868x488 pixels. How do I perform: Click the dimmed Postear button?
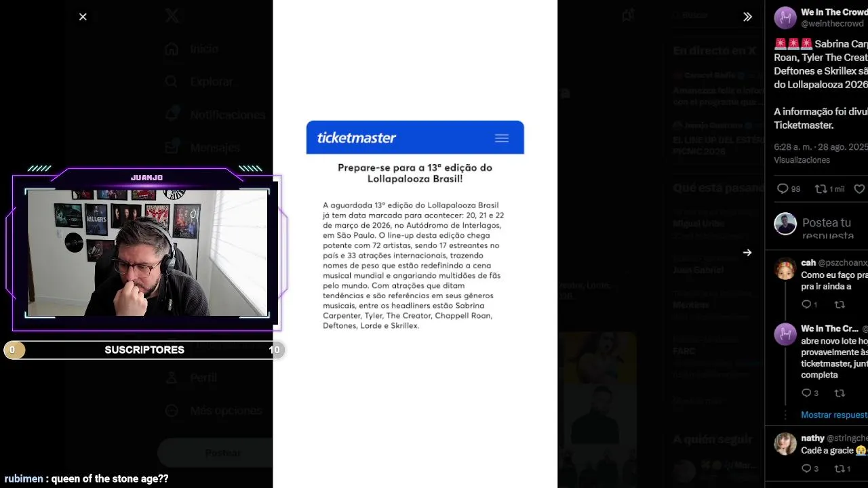tap(215, 453)
